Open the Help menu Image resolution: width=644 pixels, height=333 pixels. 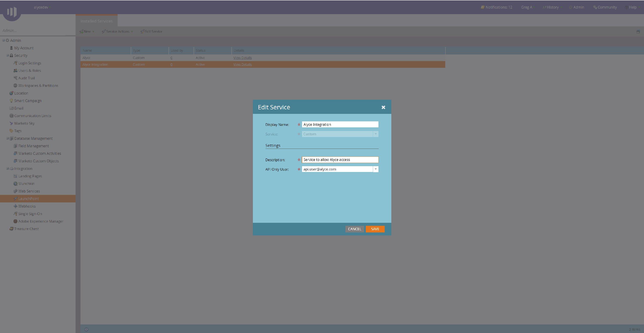632,7
